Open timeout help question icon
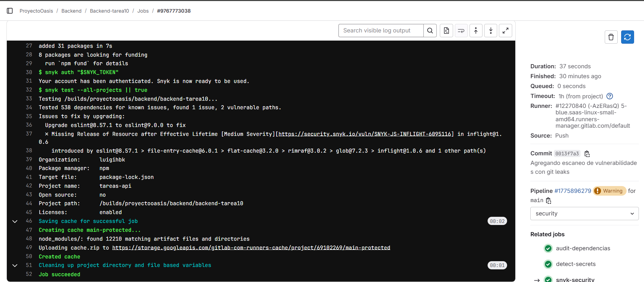 click(610, 96)
